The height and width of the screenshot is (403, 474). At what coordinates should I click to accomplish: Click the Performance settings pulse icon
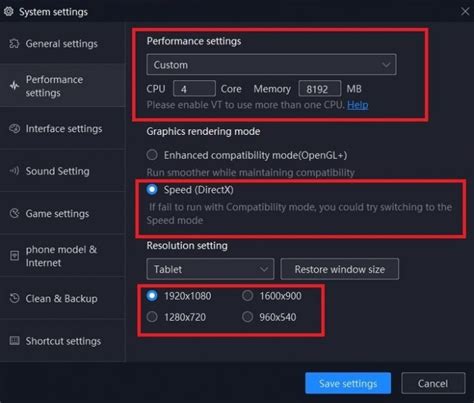point(14,86)
